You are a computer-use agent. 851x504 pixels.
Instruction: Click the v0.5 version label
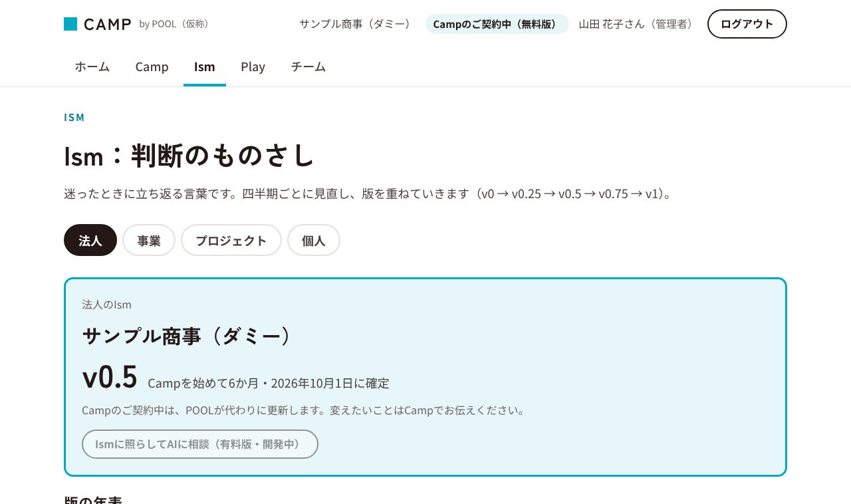[x=110, y=377]
